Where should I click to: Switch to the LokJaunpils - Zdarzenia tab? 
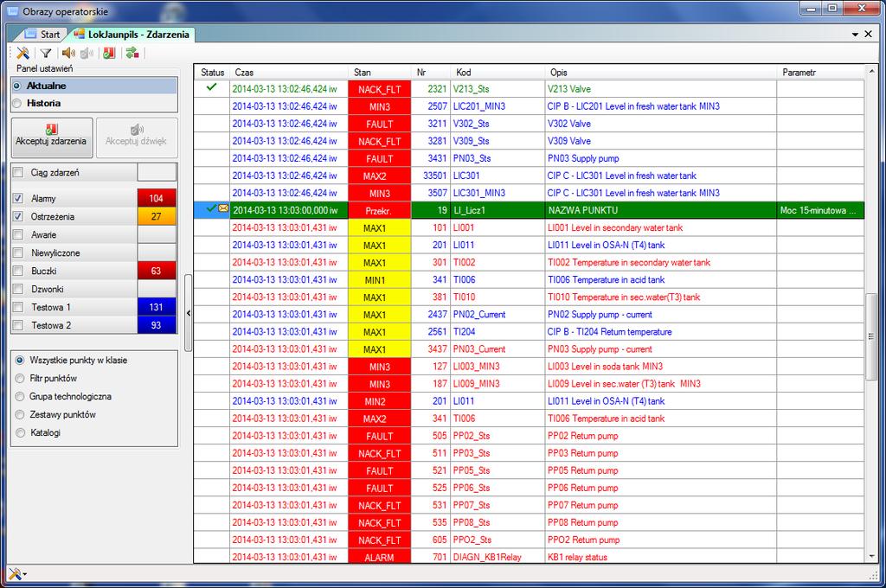132,35
